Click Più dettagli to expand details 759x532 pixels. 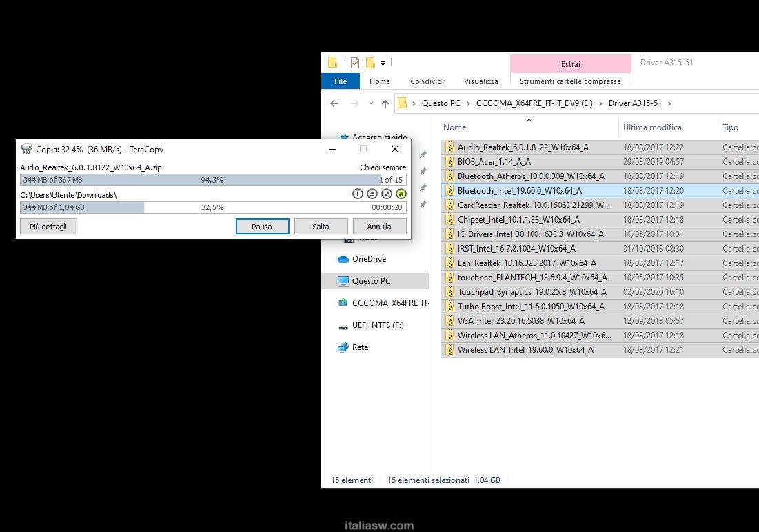click(x=48, y=226)
